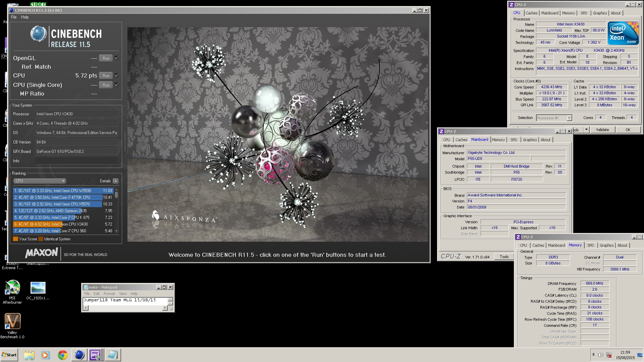Open the Tools dropdown arrow in top CPU-Z window
Screen dimensions: 644x362
pos(586,130)
